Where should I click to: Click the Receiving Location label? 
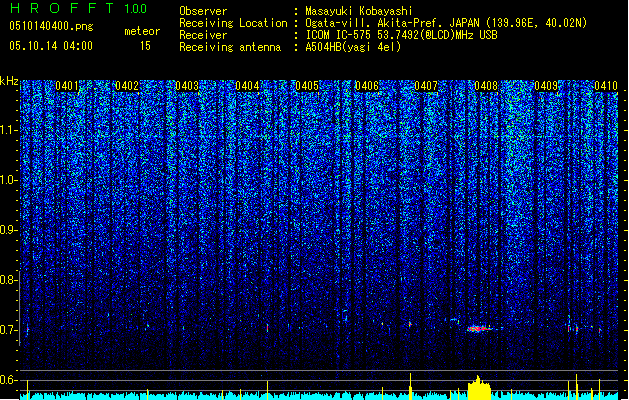(233, 23)
